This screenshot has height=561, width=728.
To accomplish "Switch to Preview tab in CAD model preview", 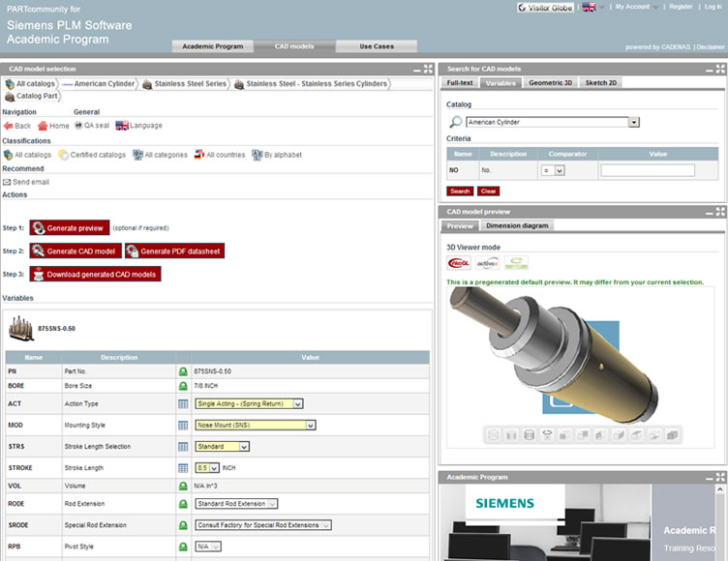I will 460,225.
